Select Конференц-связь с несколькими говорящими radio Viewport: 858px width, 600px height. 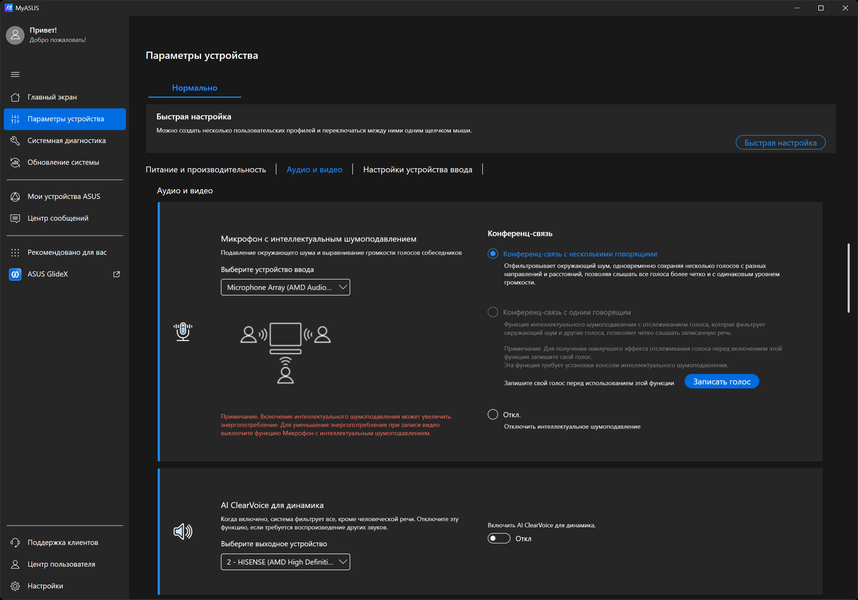(493, 254)
